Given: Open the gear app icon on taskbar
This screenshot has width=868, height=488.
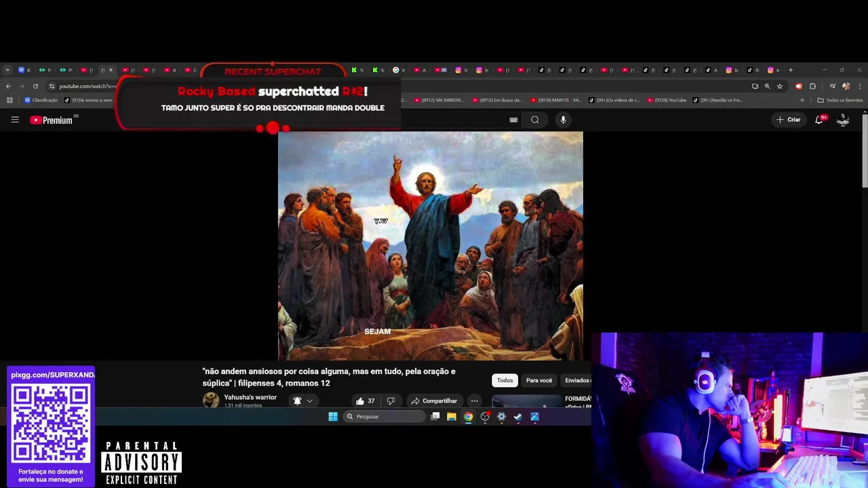Looking at the screenshot, I should coord(501,417).
